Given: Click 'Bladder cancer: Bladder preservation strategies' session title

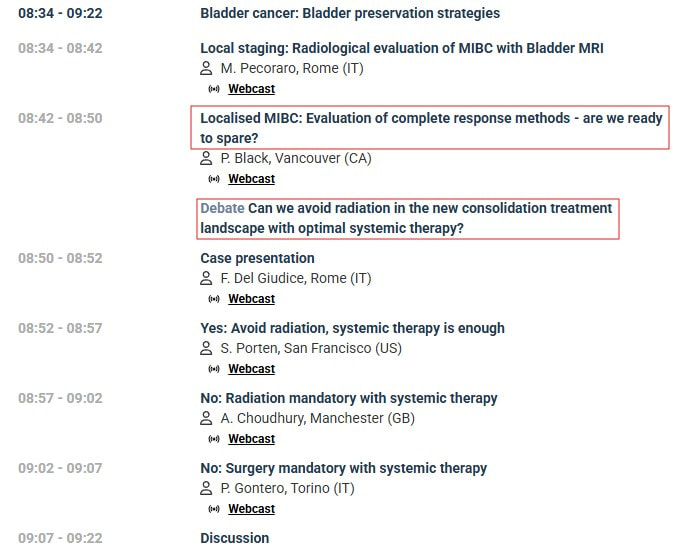Looking at the screenshot, I should pyautogui.click(x=350, y=13).
